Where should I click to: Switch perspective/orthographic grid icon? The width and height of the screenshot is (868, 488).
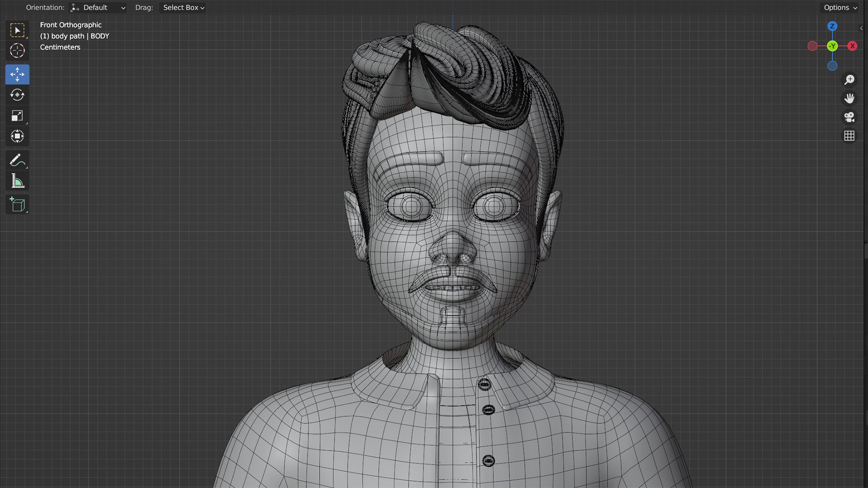[849, 136]
